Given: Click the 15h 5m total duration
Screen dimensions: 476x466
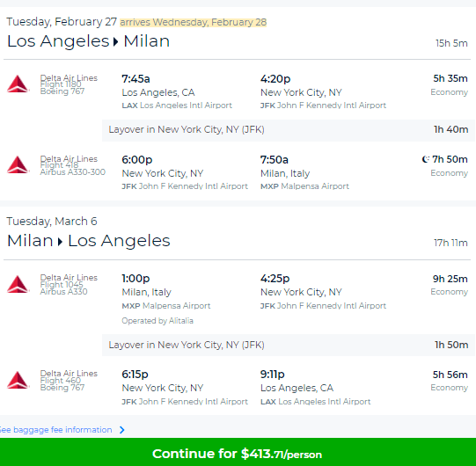Looking at the screenshot, I should click(x=451, y=43).
